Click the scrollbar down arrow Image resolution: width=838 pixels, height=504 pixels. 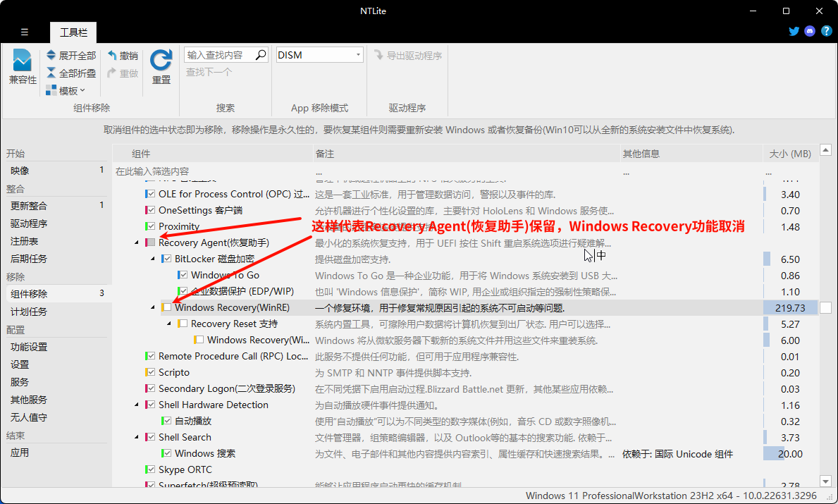pos(826,481)
